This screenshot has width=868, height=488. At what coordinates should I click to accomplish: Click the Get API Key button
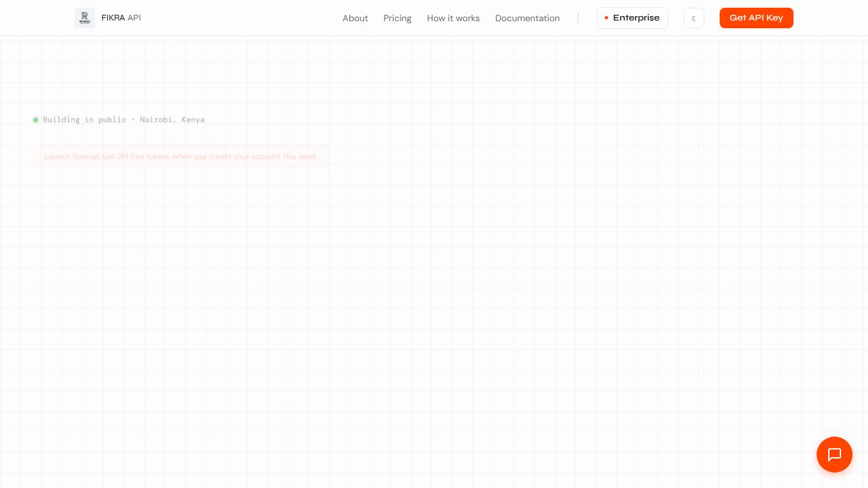point(756,18)
